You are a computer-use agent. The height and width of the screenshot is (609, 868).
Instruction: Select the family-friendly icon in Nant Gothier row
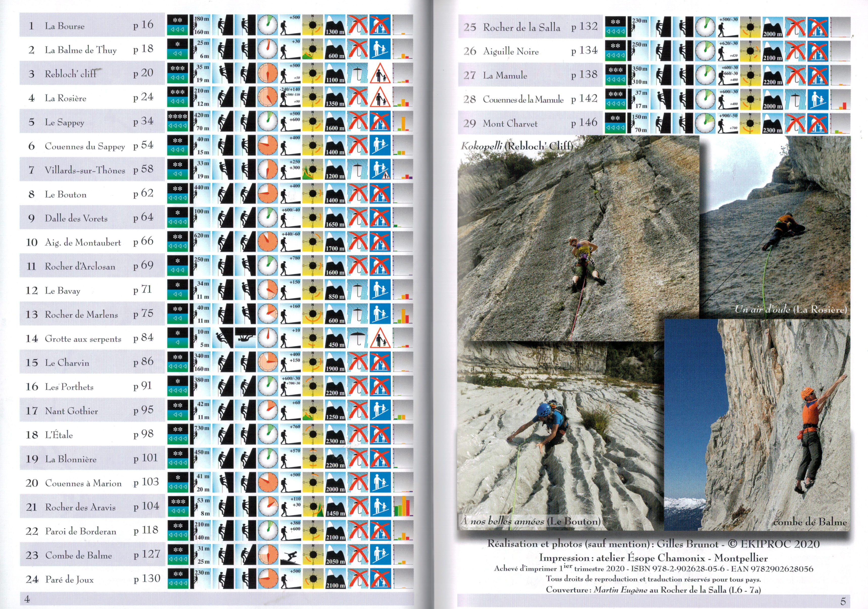click(x=380, y=410)
